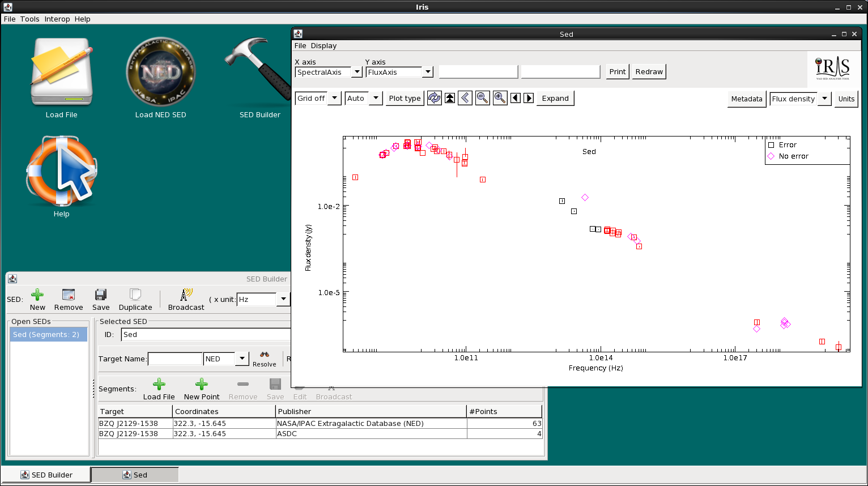Open the Flux density dropdown
The image size is (868, 486).
click(x=824, y=99)
